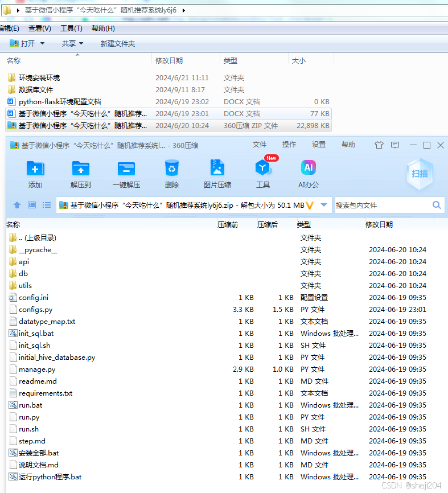Open the 工具(T) menu in Explorer
This screenshot has height=493, width=448.
click(71, 28)
